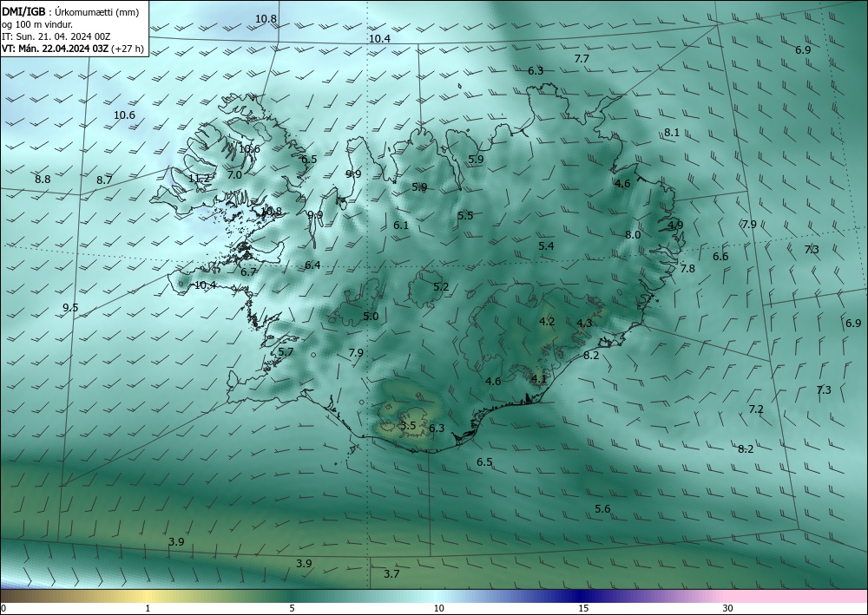Click the 5.6 value south of Iceland
The width and height of the screenshot is (868, 615).
click(x=602, y=509)
